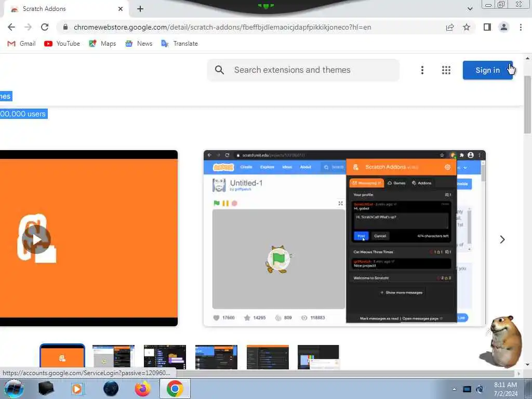The width and height of the screenshot is (532, 399).
Task: Click the highlighted users count text
Action: pyautogui.click(x=23, y=114)
